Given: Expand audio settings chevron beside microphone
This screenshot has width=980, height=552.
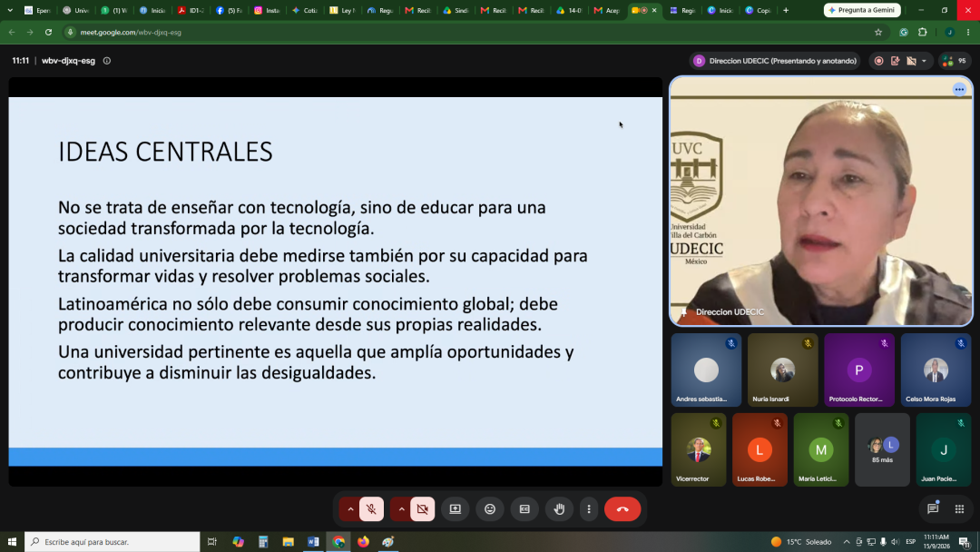Looking at the screenshot, I should pos(350,508).
